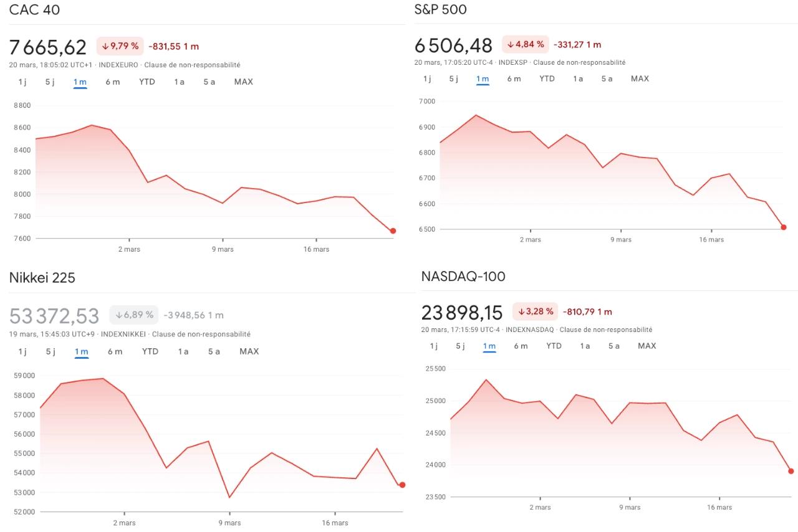Click the Nikkei 225 heading

42,277
